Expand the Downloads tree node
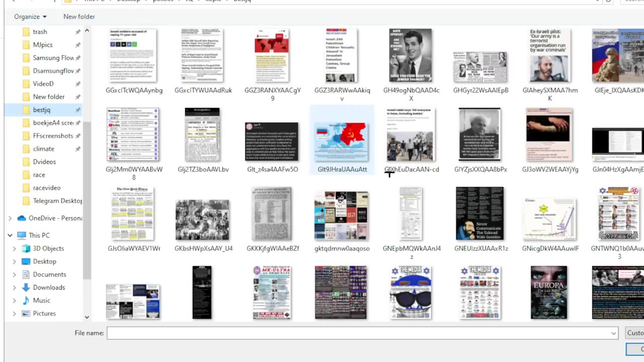The height and width of the screenshot is (362, 644). (15, 288)
